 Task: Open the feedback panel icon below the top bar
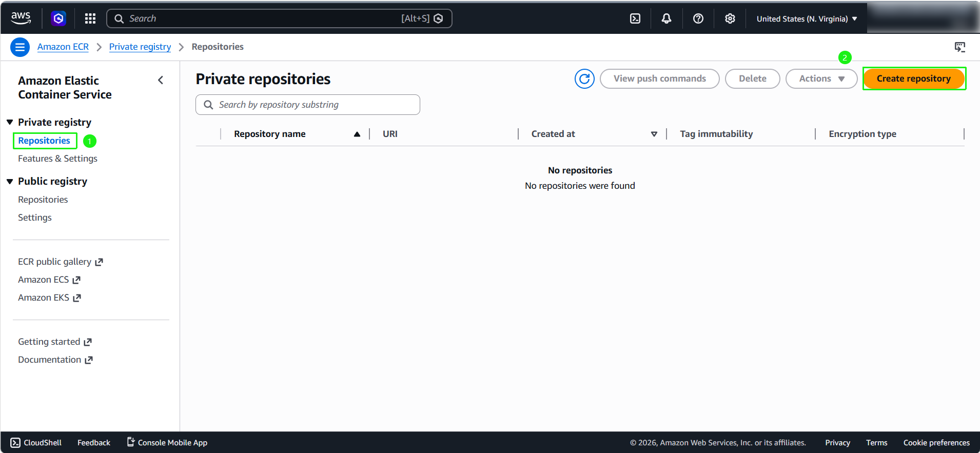coord(960,47)
